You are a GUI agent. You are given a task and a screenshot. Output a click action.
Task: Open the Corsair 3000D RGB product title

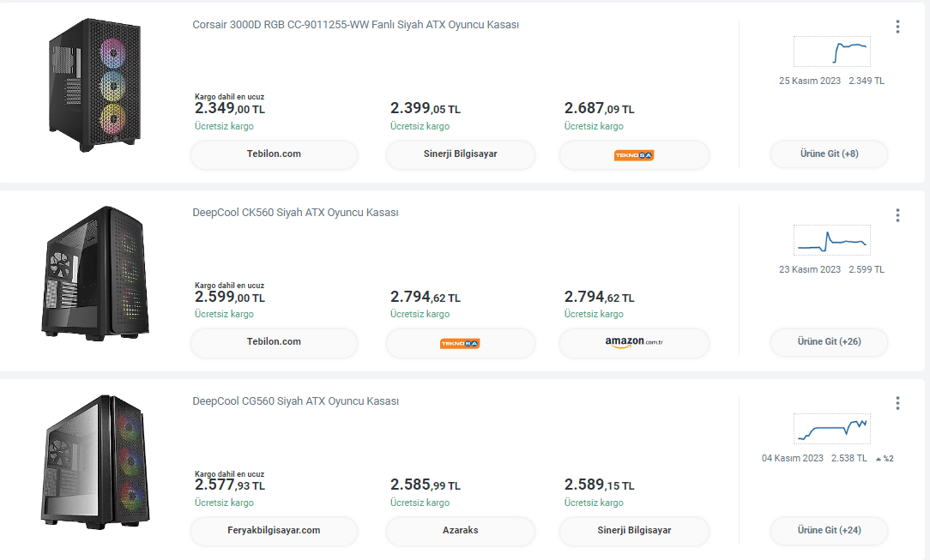[355, 25]
